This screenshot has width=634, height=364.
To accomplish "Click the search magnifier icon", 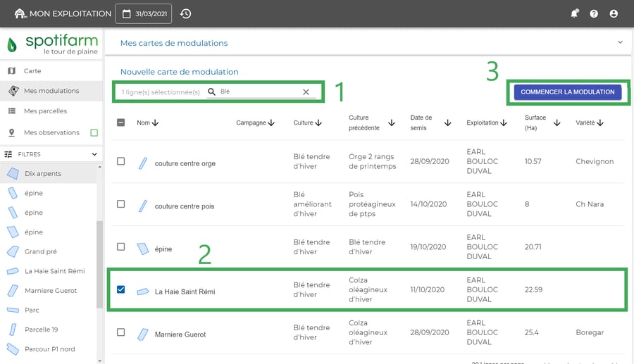I will pos(211,92).
